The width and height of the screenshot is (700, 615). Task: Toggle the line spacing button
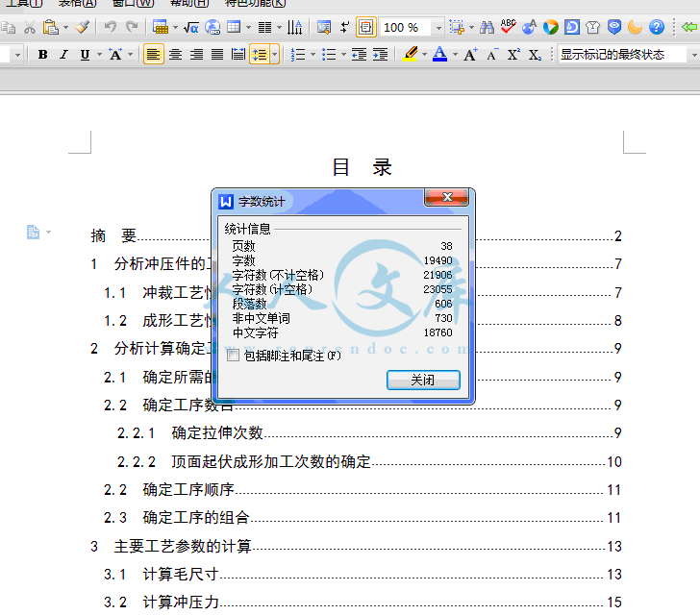260,55
